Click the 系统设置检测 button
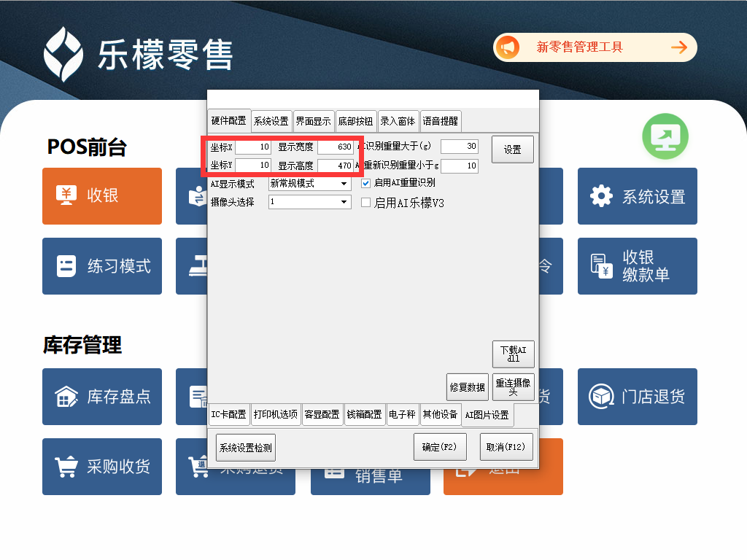The width and height of the screenshot is (747, 560). click(245, 448)
